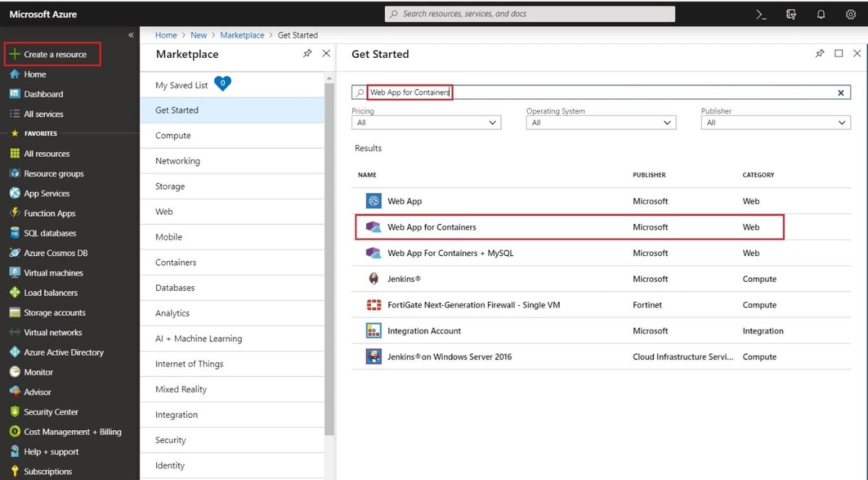Select the Web App for Containers result
Viewport: 868px width, 480px height.
click(432, 226)
